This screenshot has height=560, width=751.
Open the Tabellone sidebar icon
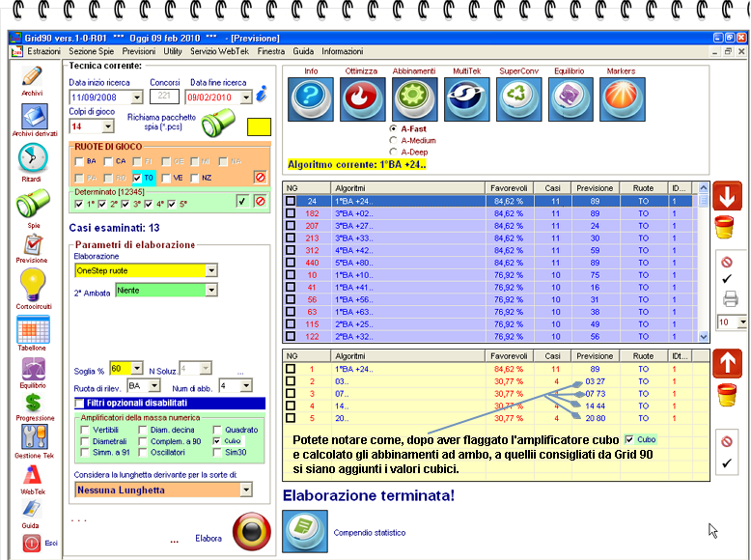32,330
